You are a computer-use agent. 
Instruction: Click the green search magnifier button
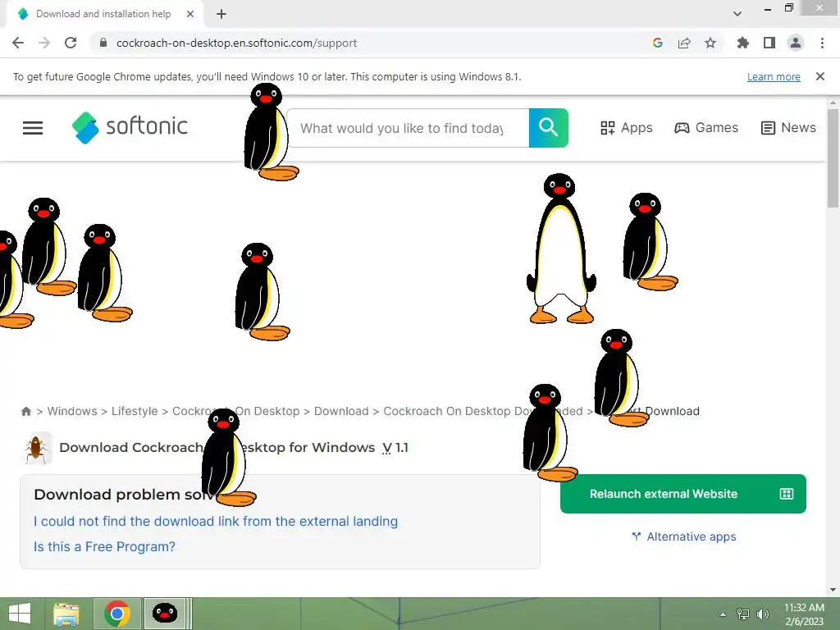click(549, 128)
